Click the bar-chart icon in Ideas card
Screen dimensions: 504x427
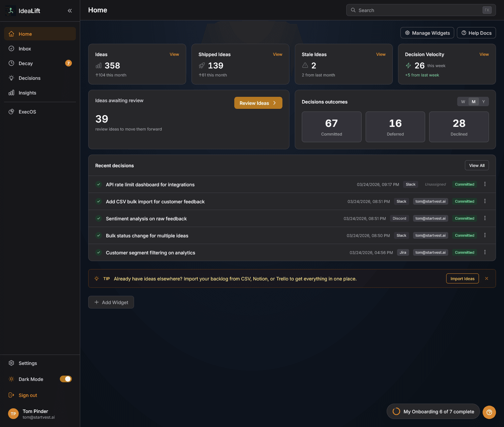(99, 66)
